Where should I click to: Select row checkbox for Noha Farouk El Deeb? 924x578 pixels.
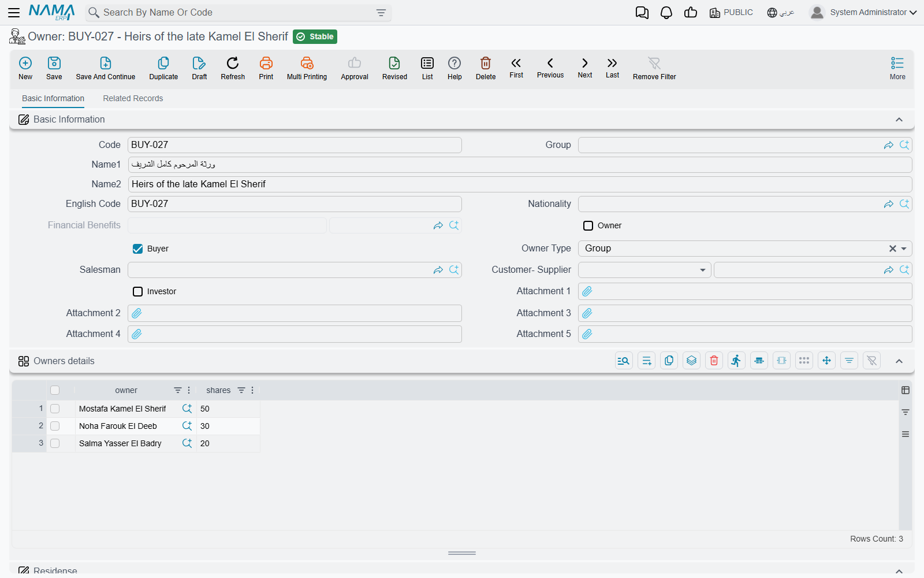[55, 426]
